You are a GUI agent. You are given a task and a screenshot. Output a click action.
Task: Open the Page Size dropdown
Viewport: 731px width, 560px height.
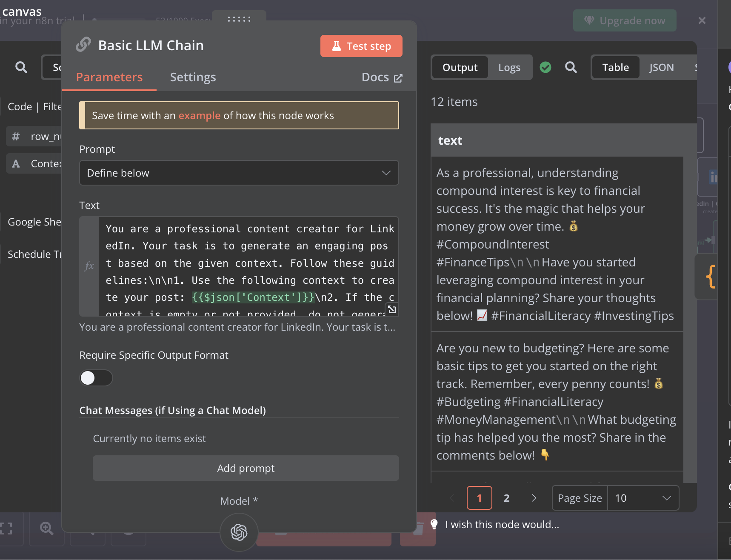tap(643, 498)
